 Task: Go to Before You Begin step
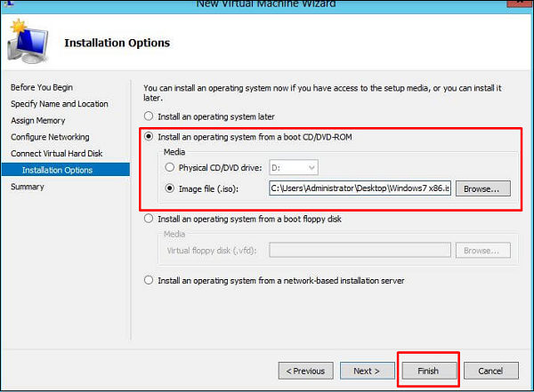42,87
